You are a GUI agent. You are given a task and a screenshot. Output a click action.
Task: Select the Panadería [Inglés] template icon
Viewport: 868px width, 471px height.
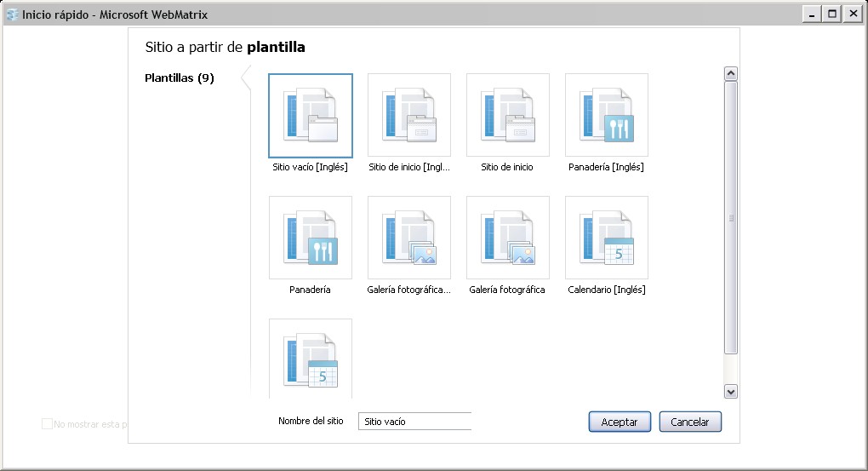click(607, 115)
